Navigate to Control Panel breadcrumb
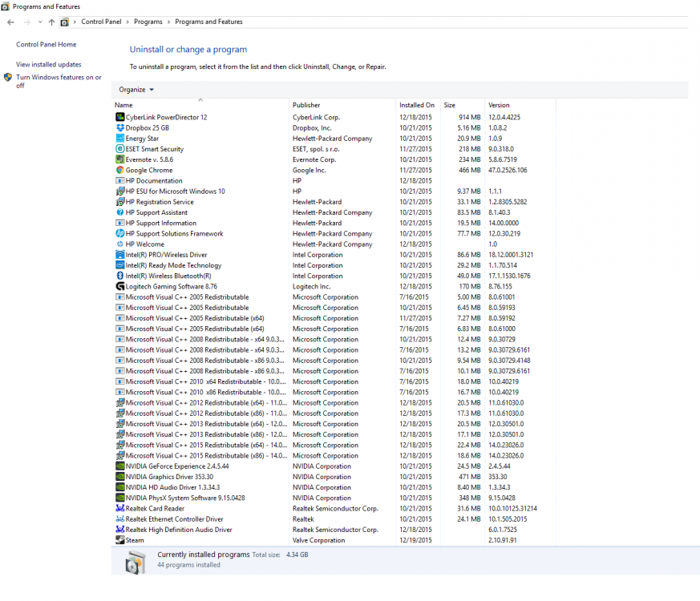Image resolution: width=700 pixels, height=601 pixels. 101,22
